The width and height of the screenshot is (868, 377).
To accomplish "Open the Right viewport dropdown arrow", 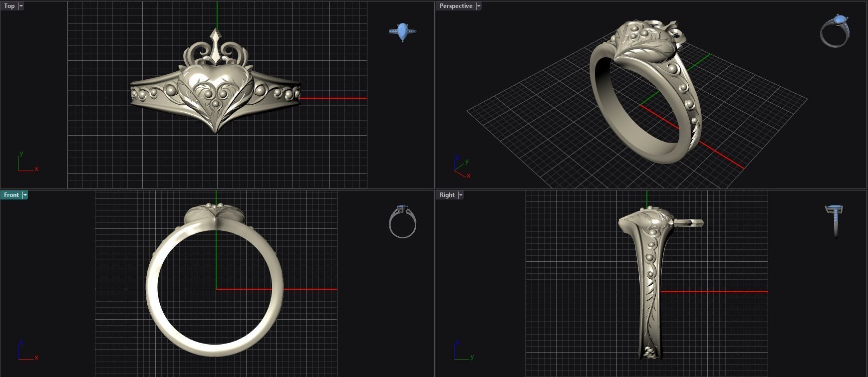I will 461,195.
